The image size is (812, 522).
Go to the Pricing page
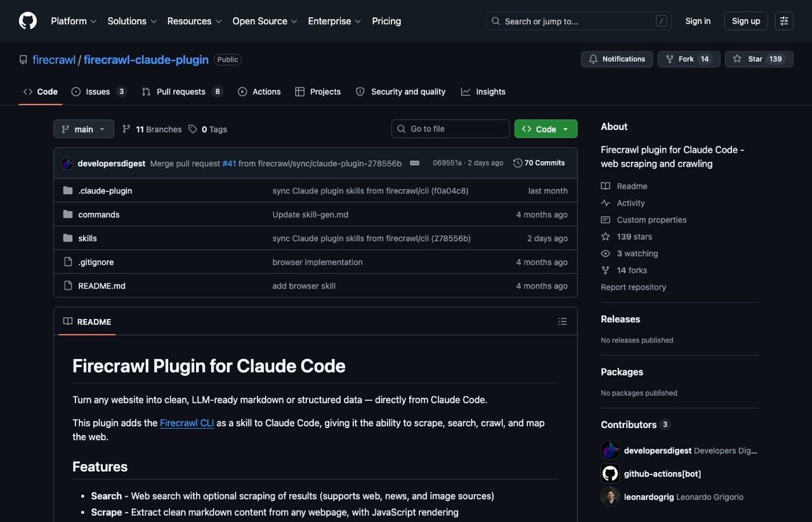[x=386, y=21]
